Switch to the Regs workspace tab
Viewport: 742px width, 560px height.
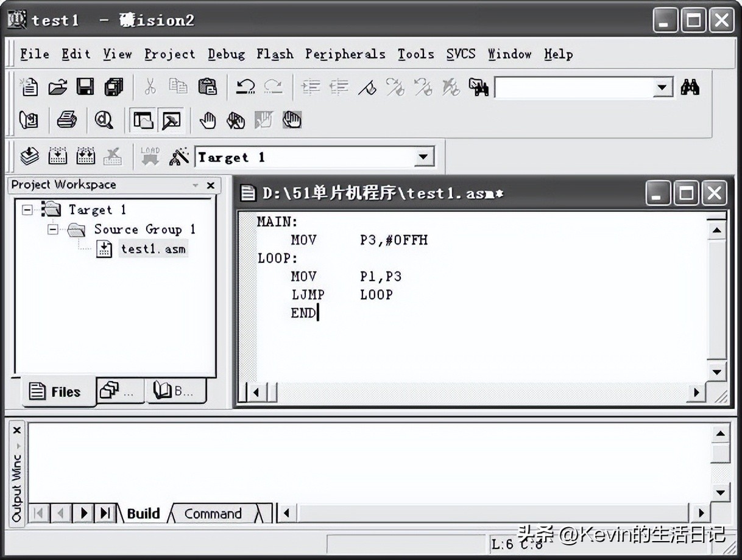coord(120,390)
